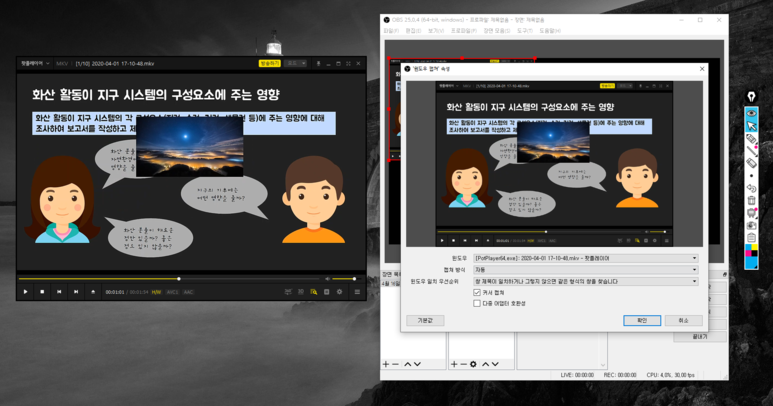Confirm with the 확인 button
The height and width of the screenshot is (406, 773).
coord(642,320)
